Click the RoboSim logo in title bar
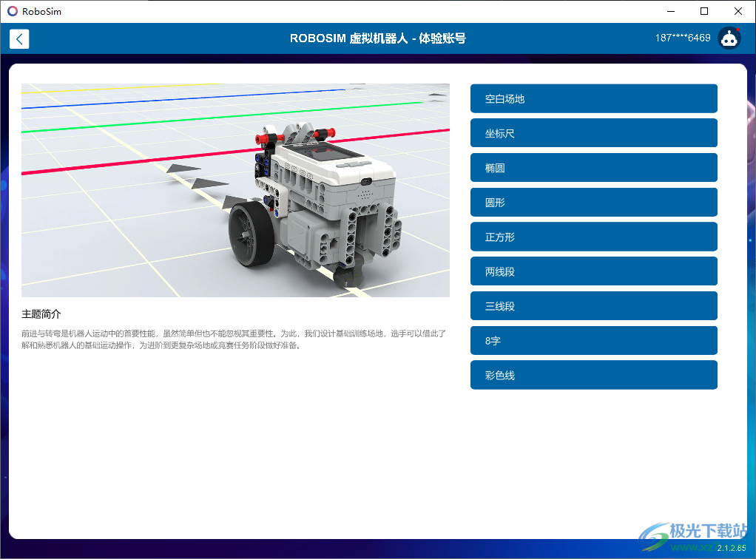 coord(13,11)
